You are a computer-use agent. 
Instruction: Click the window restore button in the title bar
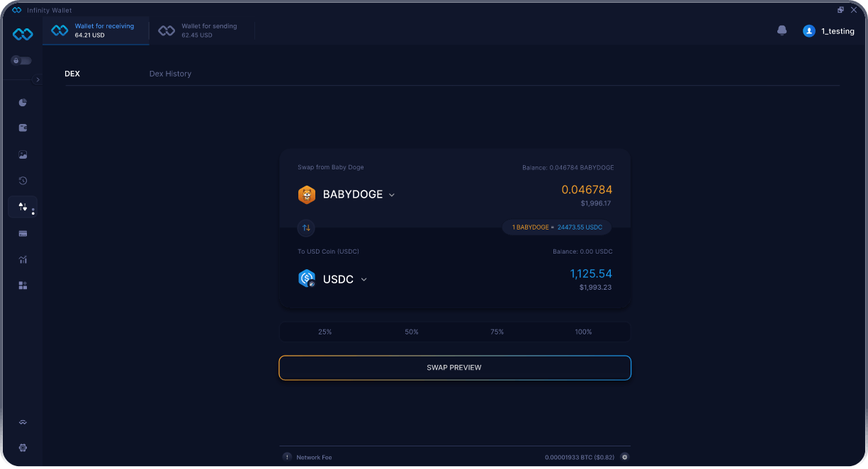pyautogui.click(x=840, y=10)
